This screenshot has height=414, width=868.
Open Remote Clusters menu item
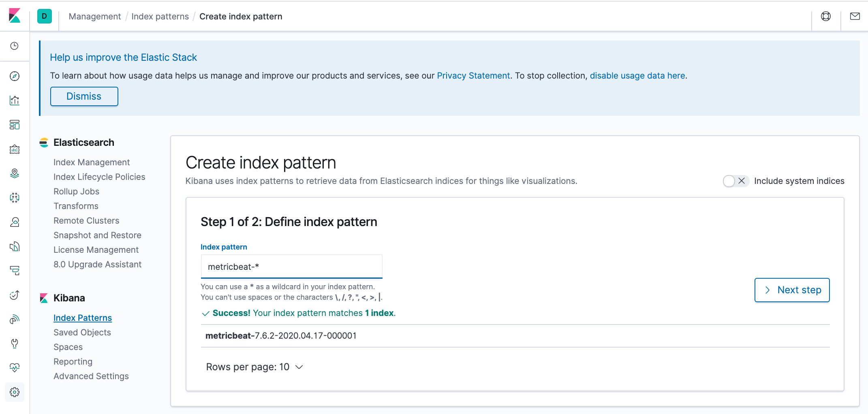coord(86,221)
